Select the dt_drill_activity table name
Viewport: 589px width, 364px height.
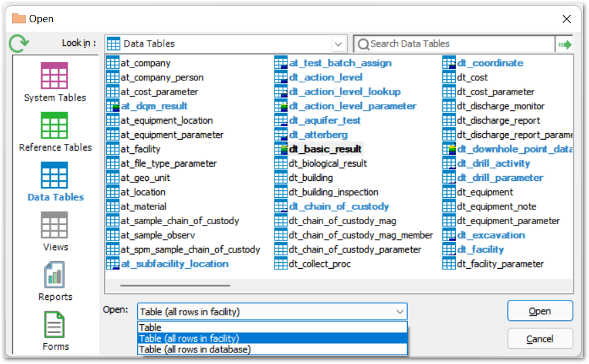(x=494, y=163)
